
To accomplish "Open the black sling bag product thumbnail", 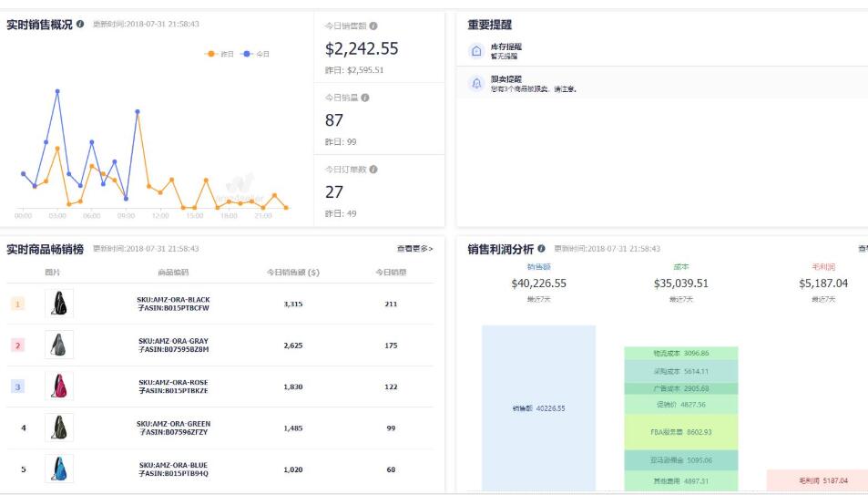I will [x=59, y=304].
